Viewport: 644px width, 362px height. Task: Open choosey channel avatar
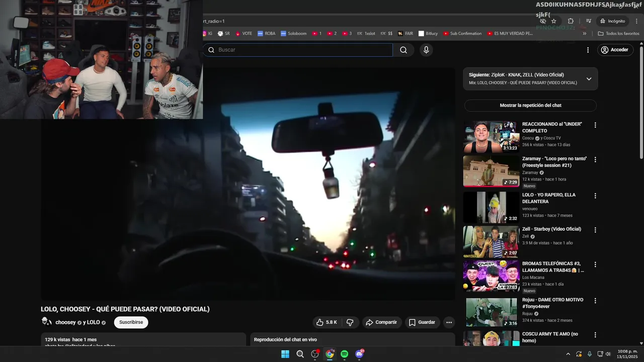pyautogui.click(x=46, y=322)
